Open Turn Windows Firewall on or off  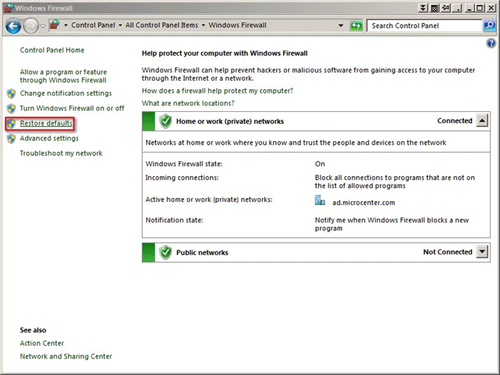(x=72, y=108)
